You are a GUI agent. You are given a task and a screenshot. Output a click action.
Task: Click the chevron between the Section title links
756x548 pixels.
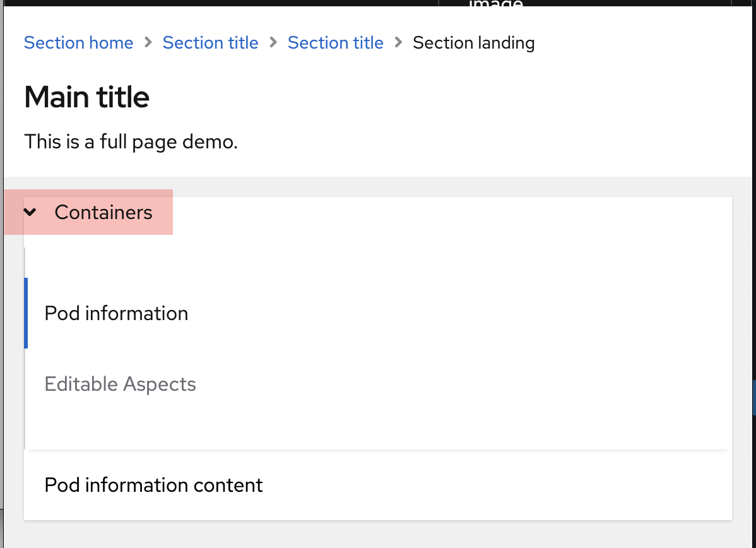[273, 42]
